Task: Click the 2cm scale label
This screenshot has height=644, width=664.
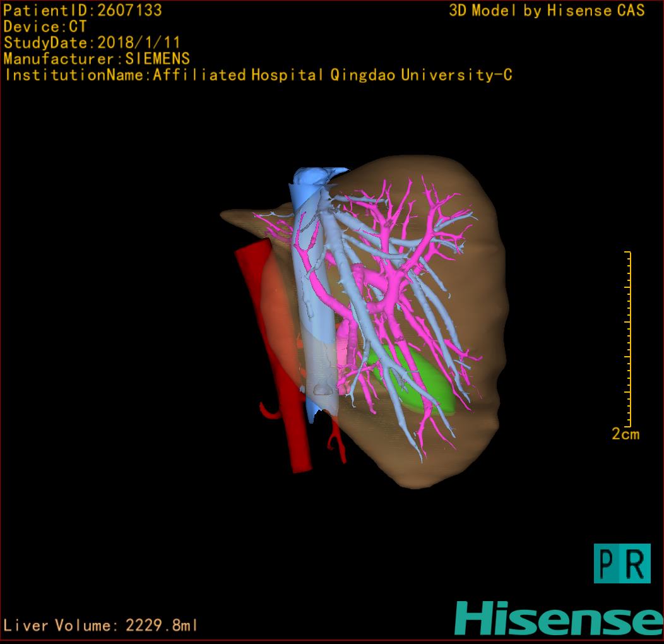Action: (625, 434)
